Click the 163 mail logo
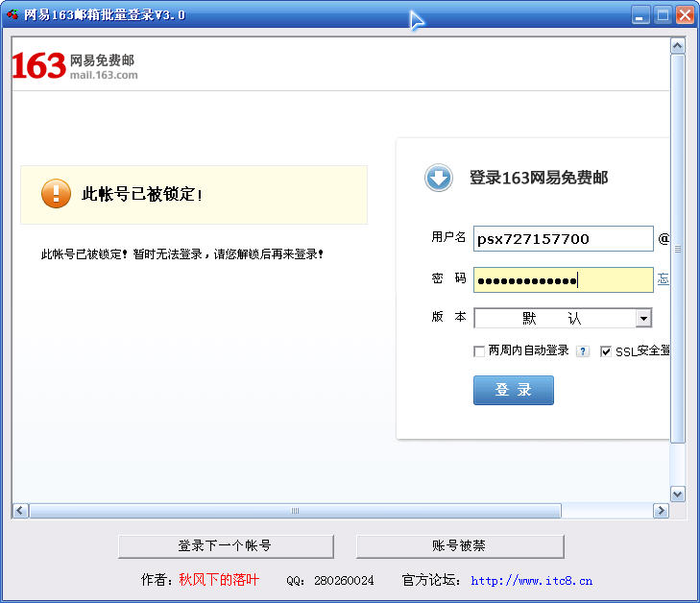700x603 pixels. (75, 66)
